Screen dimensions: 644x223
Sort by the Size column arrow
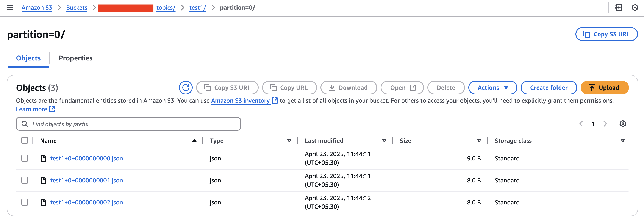tap(479, 141)
